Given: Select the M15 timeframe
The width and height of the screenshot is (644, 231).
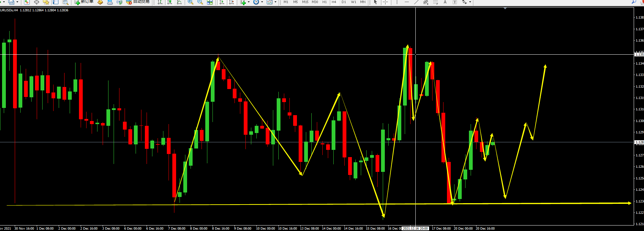Looking at the screenshot, I should 305,2.
